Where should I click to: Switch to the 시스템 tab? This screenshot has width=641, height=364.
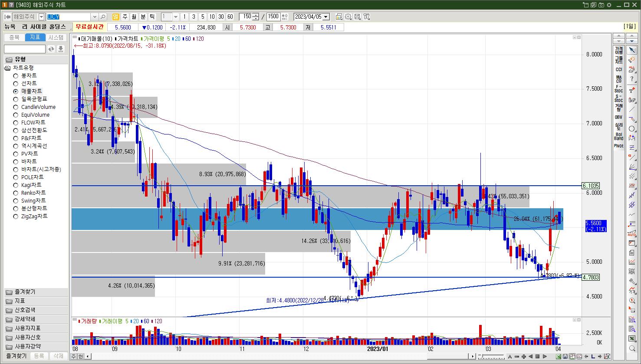[x=56, y=37]
